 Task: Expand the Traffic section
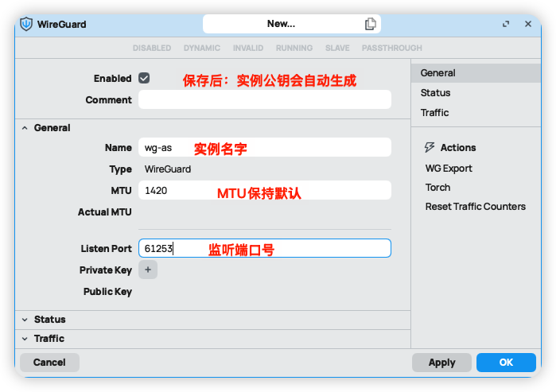(x=25, y=339)
